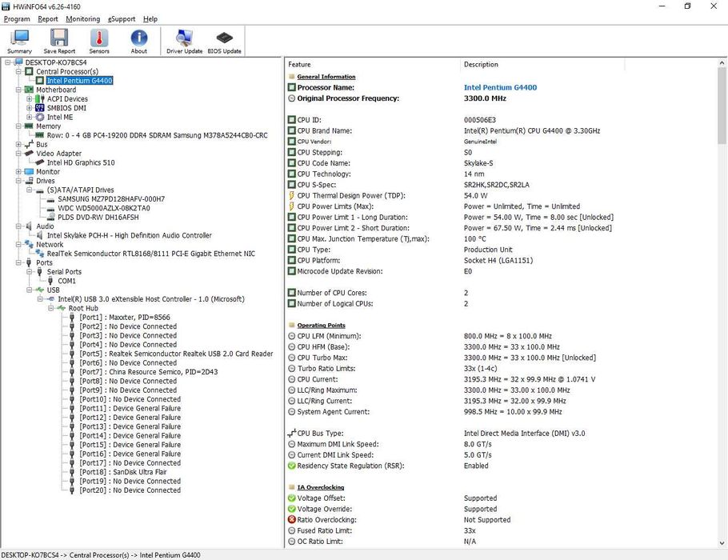Image resolution: width=728 pixels, height=560 pixels.
Task: Expand the Monitor tree node
Action: pos(18,171)
